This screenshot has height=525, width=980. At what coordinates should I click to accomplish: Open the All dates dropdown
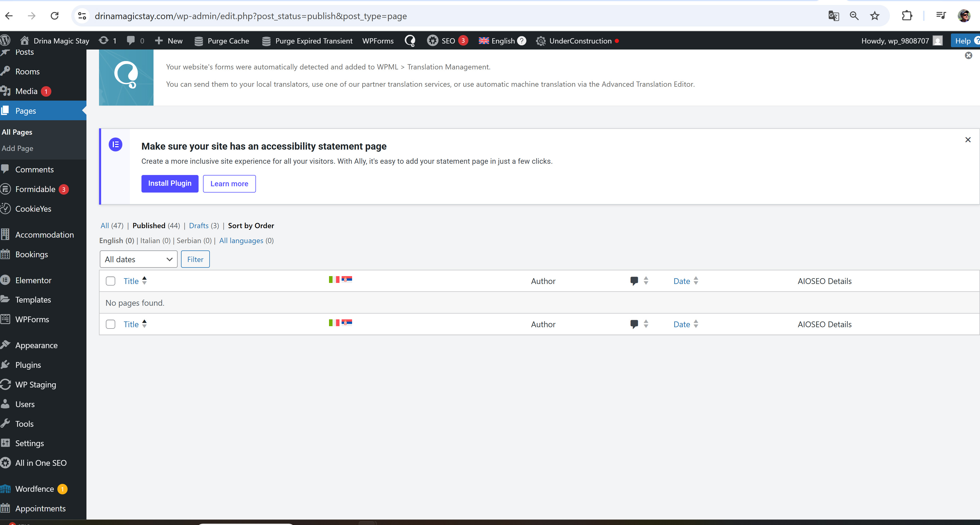[139, 259]
